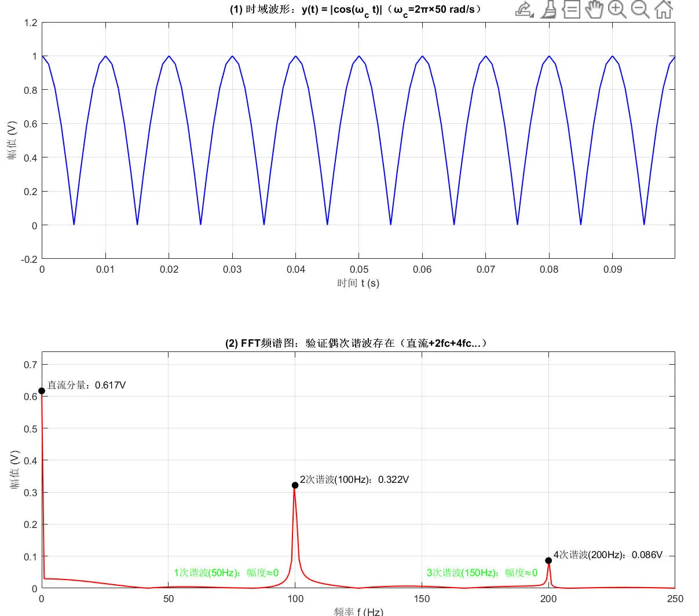
Task: Click the blue waveform peak at 0.05 s
Action: pos(359,56)
